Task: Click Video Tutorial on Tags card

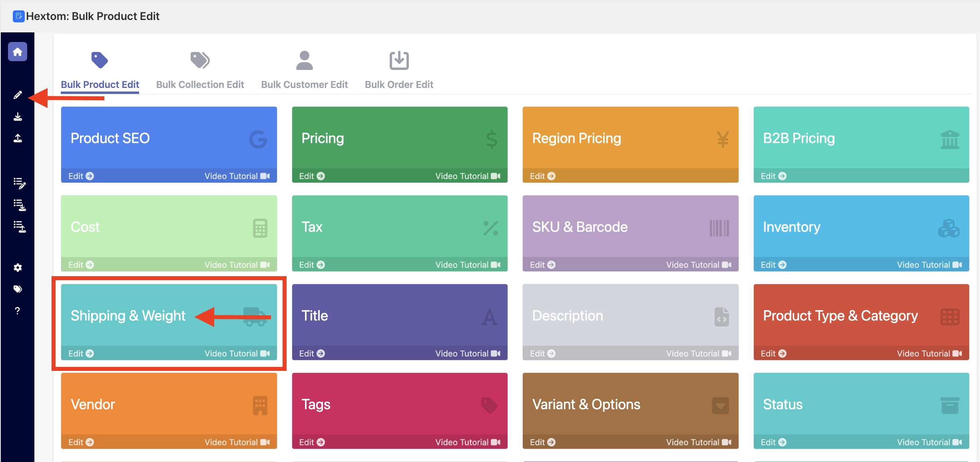Action: point(468,442)
